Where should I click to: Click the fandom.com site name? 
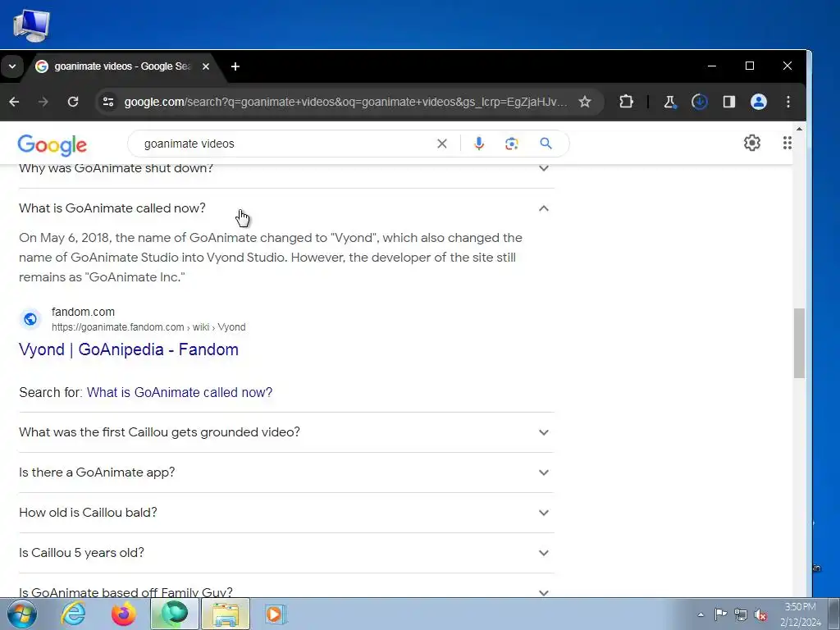[83, 312]
